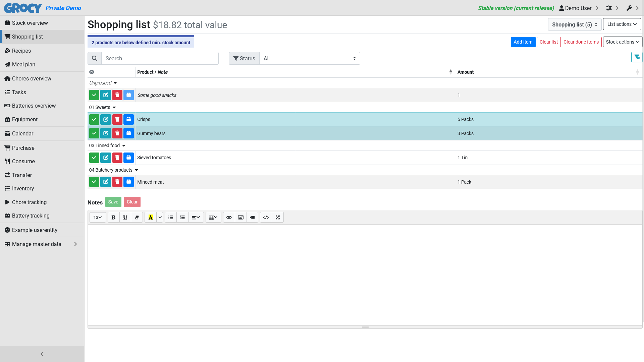644x362 pixels.
Task: Collapse the sidebar with arrow
Action: pos(42,354)
